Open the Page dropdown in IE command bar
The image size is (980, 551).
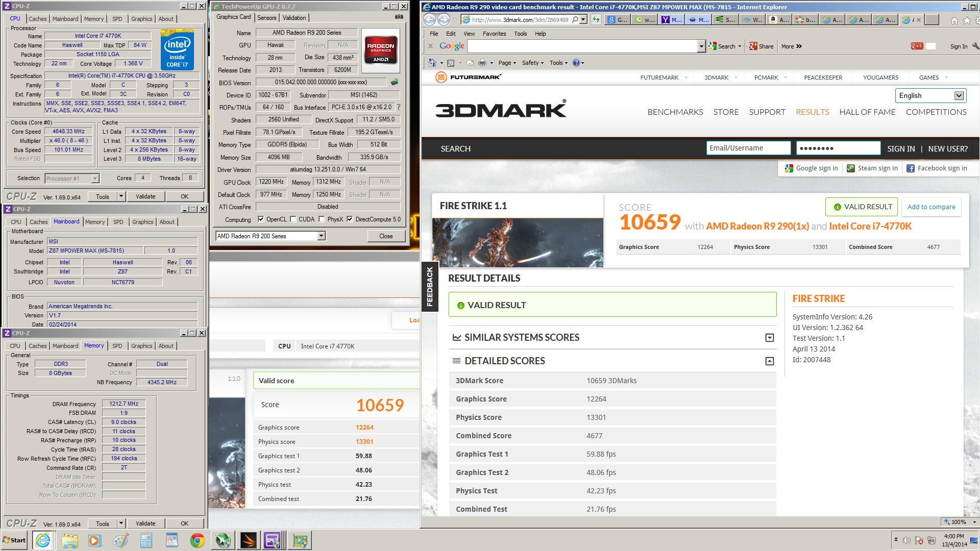pos(507,63)
